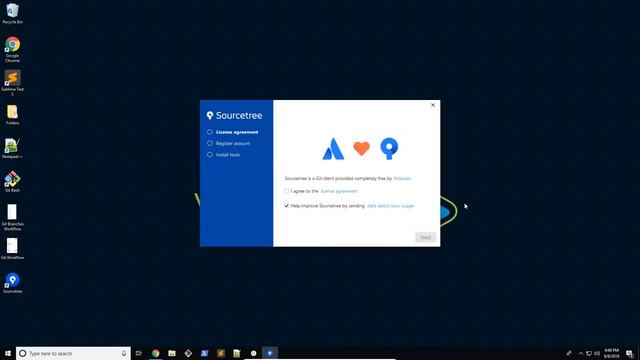Click the volume icon in the system tray
The height and width of the screenshot is (360, 640).
[x=597, y=353]
